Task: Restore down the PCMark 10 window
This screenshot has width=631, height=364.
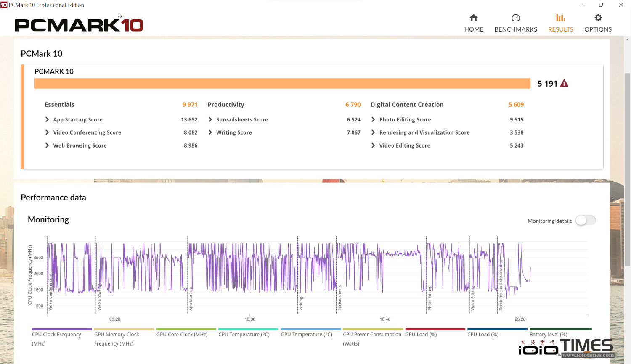Action: [601, 5]
